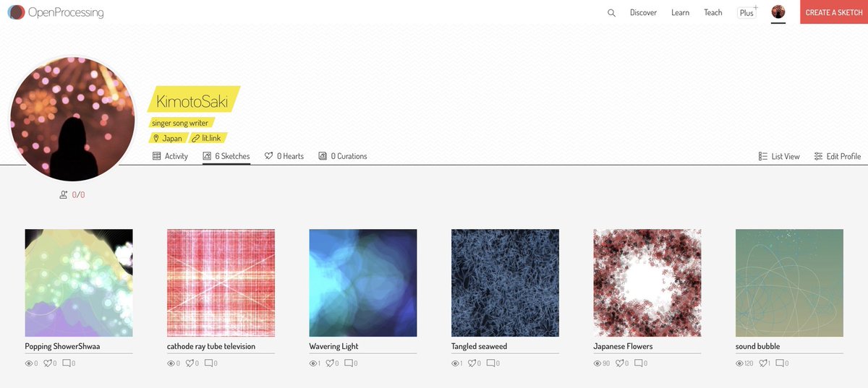
Task: Open the Tangled seaweed thumbnail
Action: point(505,283)
